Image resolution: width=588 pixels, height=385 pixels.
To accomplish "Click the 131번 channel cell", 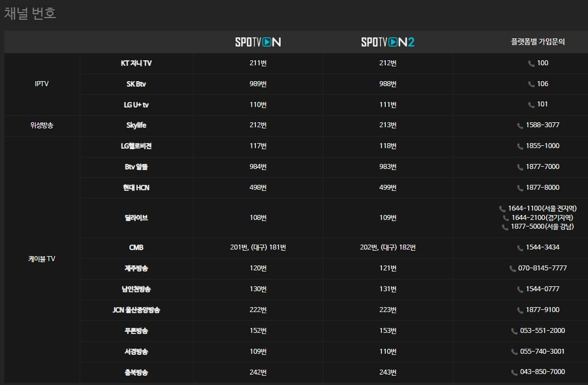I will pos(388,290).
